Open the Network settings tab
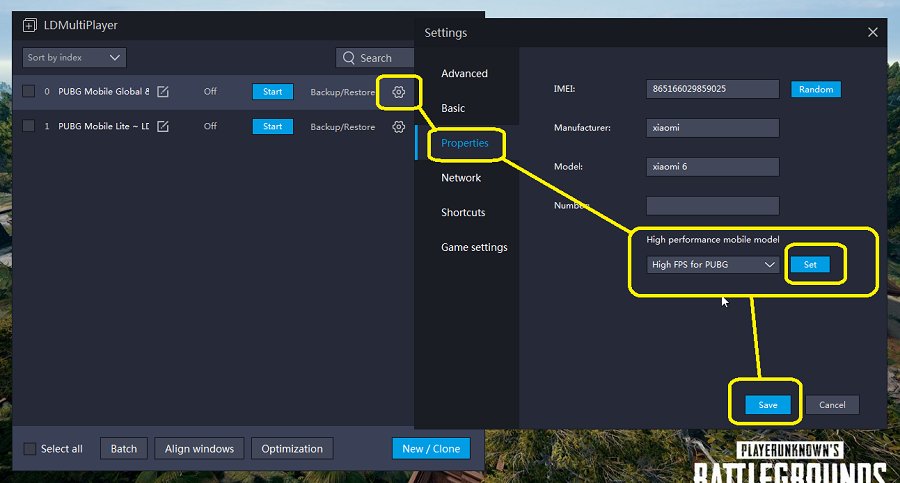Viewport: 900px width, 483px height. 461,178
